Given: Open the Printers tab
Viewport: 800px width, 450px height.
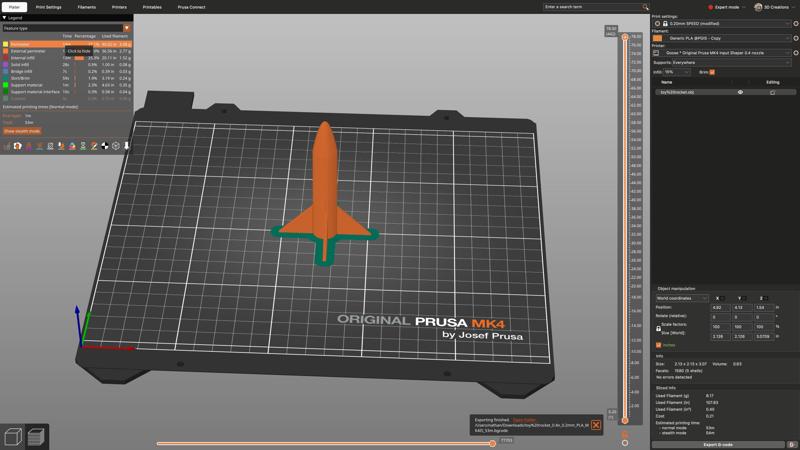Looking at the screenshot, I should [119, 7].
